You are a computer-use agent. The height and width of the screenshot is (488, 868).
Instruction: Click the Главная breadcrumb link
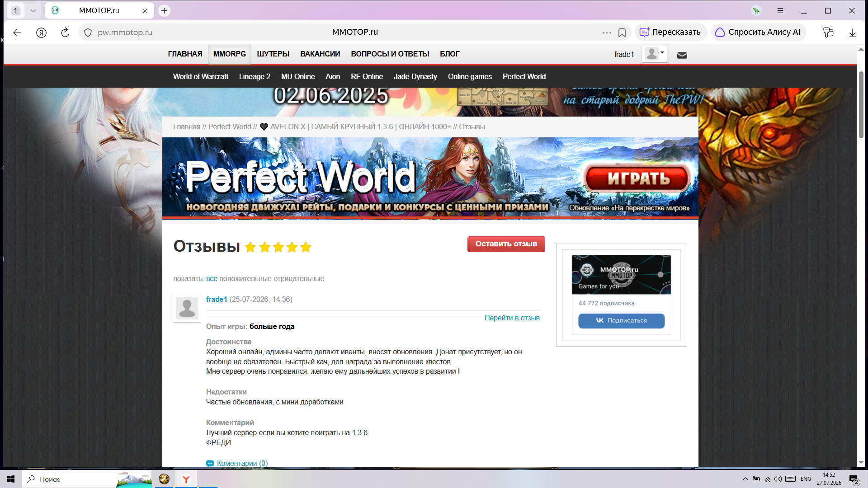pyautogui.click(x=187, y=127)
